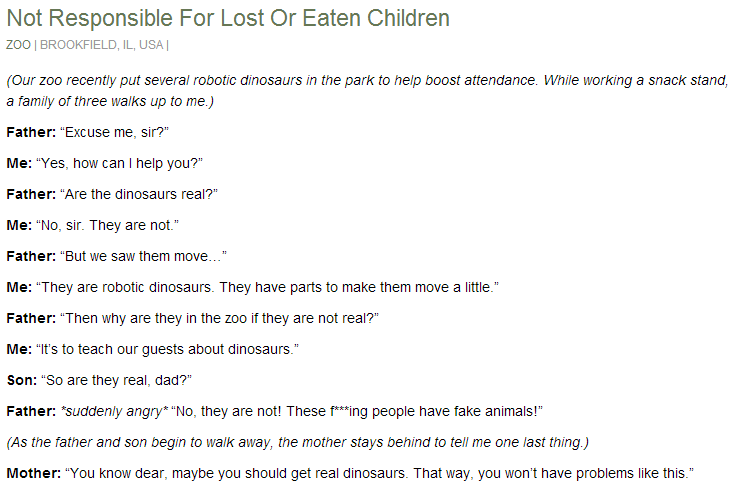Screen dimensions: 735x491
Task: Click the bold "Son:" speaker label
Action: pos(21,380)
